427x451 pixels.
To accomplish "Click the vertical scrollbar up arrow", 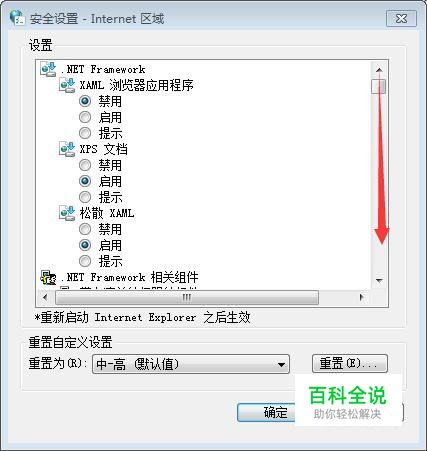I will 379,70.
